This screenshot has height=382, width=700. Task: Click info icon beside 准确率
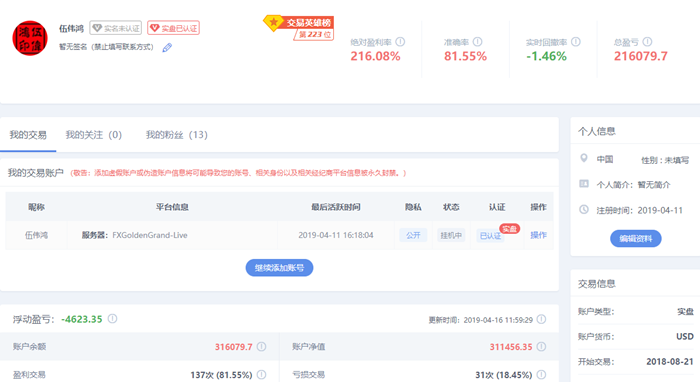tap(477, 42)
